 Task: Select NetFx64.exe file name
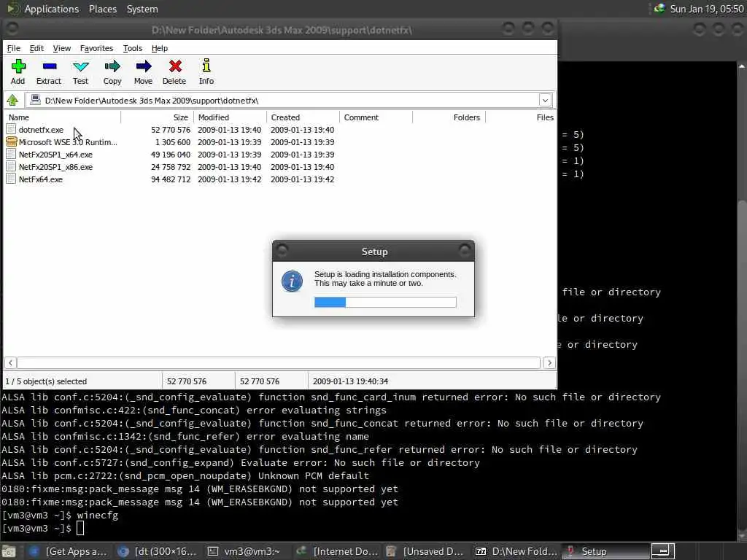pyautogui.click(x=41, y=179)
